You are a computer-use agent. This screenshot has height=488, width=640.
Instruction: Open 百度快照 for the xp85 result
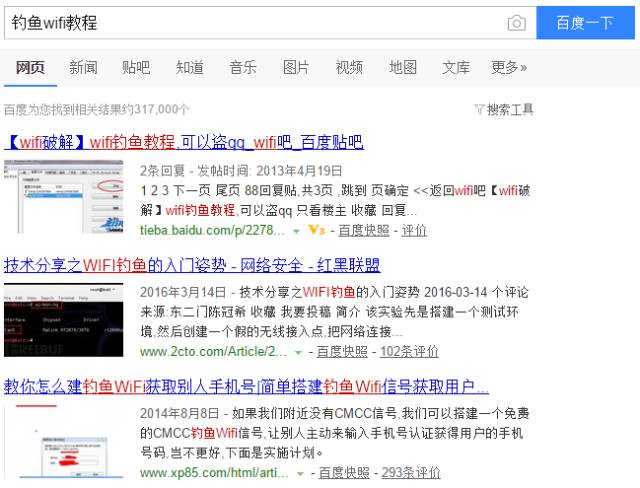(x=344, y=472)
